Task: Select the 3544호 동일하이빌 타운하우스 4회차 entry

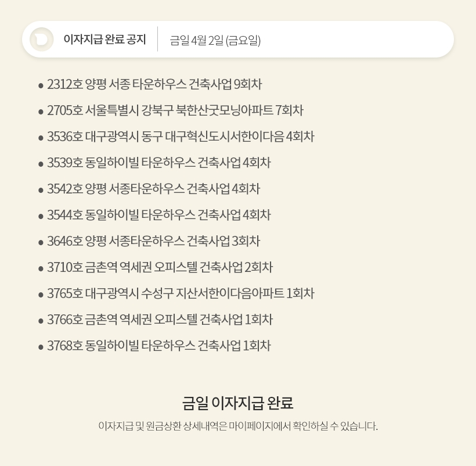Action: 158,216
